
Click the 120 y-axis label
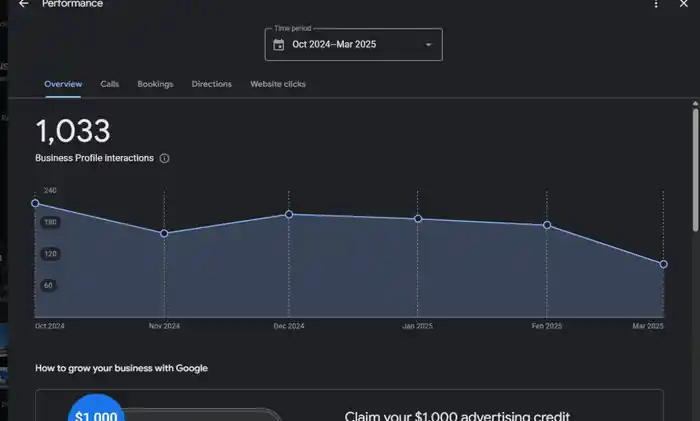(50, 254)
